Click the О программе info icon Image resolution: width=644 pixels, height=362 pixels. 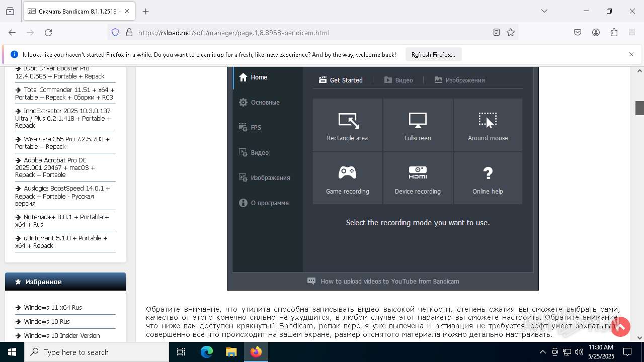[x=244, y=203]
